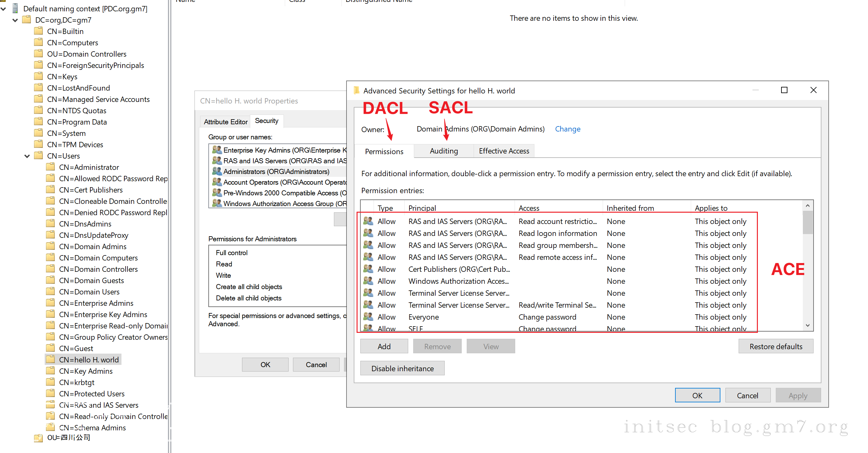
Task: Click the group icon of the Cert Publishers entry
Action: [368, 269]
